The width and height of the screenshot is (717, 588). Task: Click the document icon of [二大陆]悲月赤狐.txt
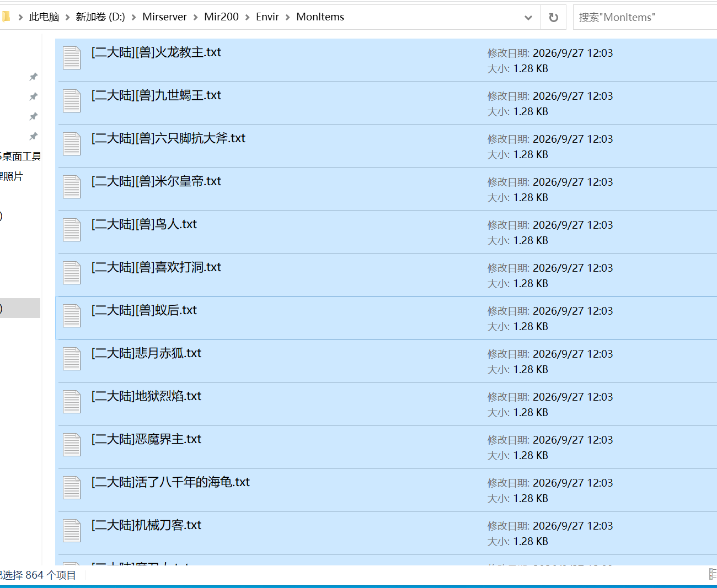coord(72,359)
